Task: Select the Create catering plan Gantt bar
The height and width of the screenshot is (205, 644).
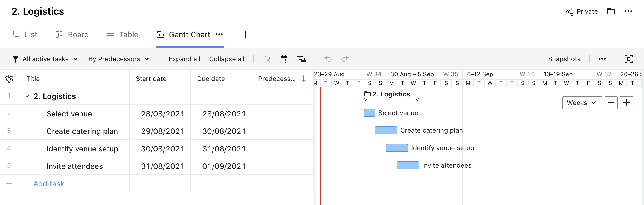Action: [386, 130]
